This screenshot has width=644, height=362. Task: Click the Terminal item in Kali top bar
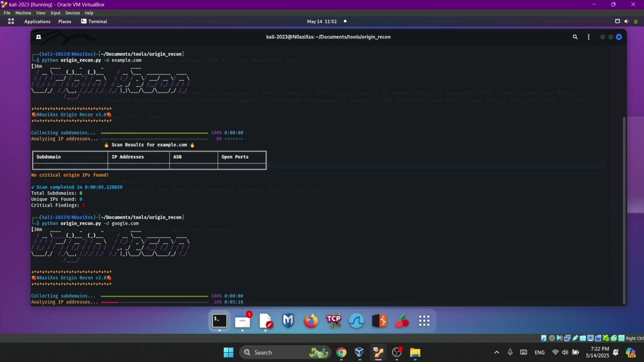[94, 21]
